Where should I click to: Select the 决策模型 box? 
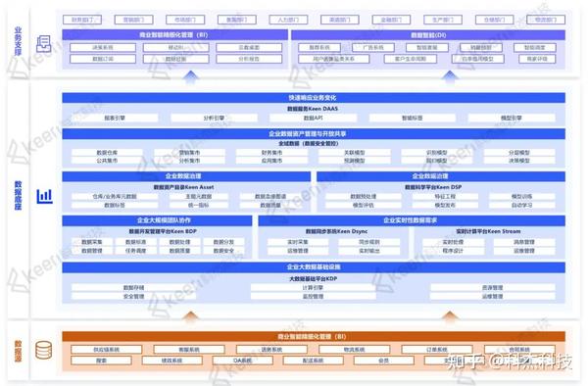519,161
